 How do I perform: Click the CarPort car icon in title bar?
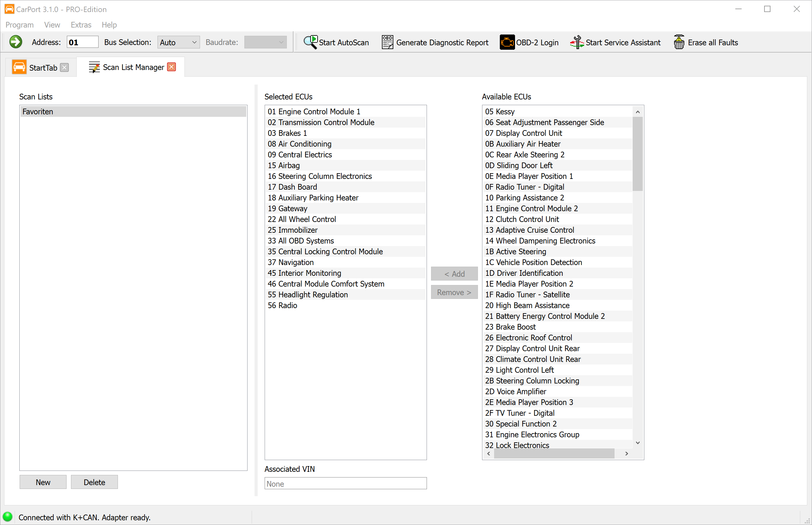tap(9, 9)
